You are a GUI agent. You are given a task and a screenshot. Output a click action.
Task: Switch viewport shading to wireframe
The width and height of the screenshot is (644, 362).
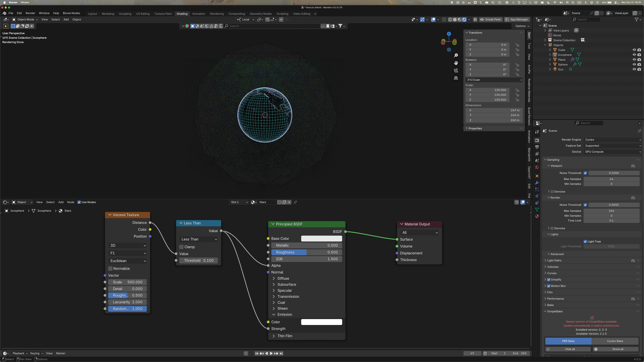[450, 19]
